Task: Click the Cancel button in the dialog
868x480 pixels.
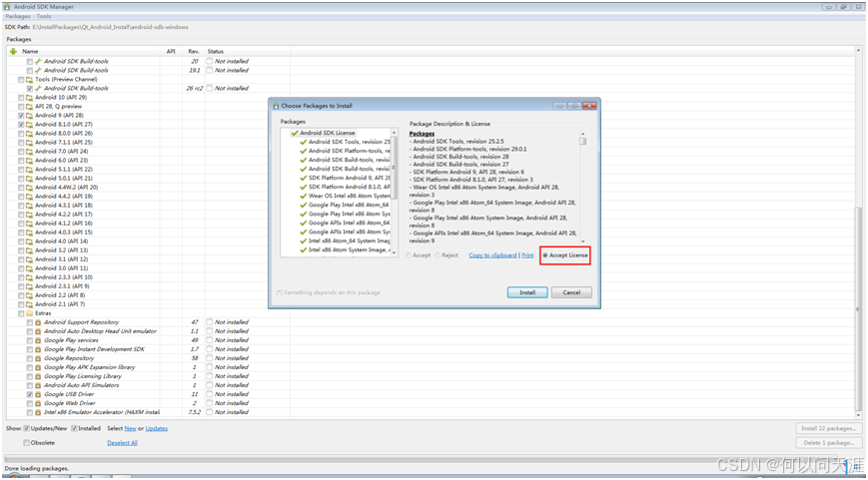Action: tap(571, 292)
